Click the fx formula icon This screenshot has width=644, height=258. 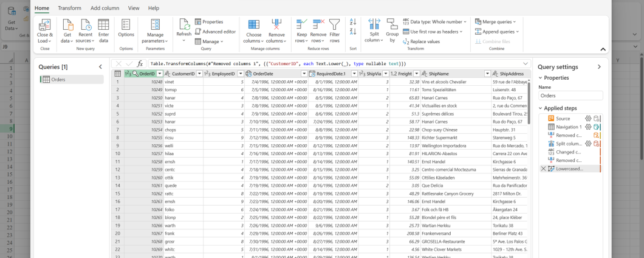coord(140,64)
